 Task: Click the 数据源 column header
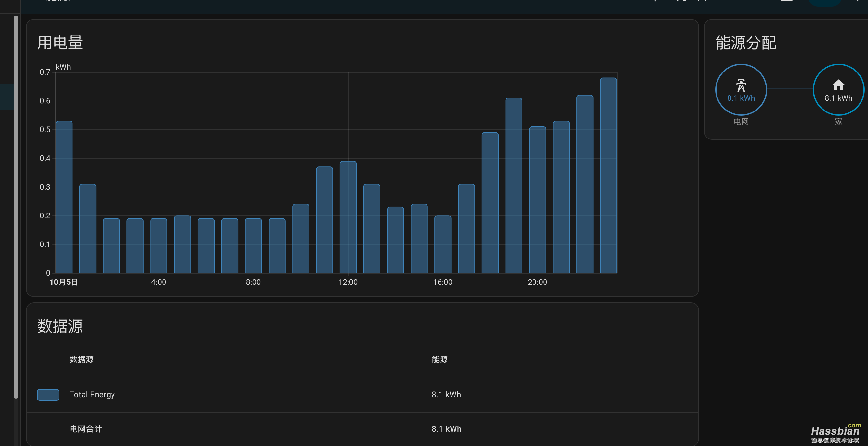82,360
